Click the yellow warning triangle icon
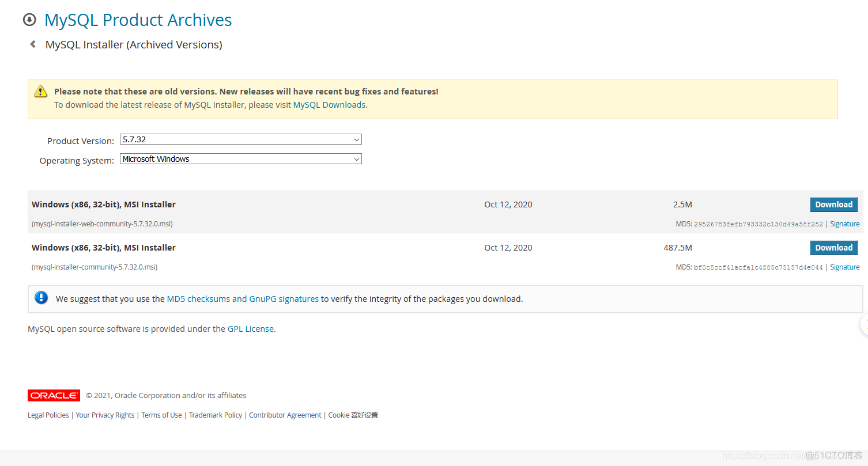The width and height of the screenshot is (868, 466). [x=40, y=91]
